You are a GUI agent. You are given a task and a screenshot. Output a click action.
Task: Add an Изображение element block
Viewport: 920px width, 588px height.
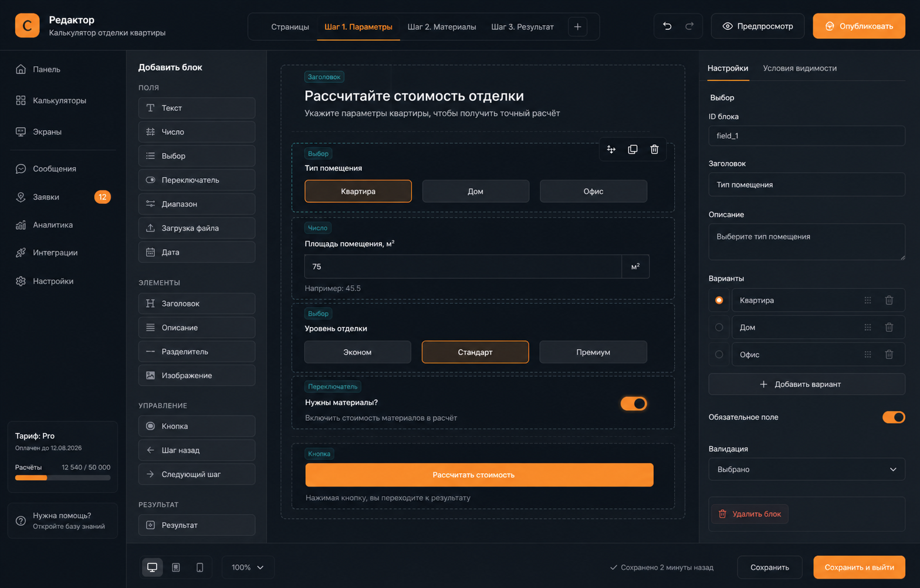(x=197, y=375)
